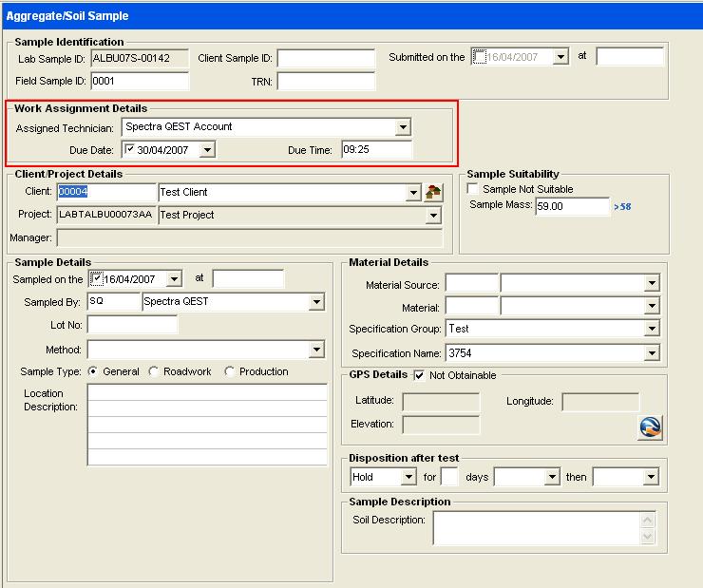
Task: Open the Specification Group dropdown
Action: point(651,330)
